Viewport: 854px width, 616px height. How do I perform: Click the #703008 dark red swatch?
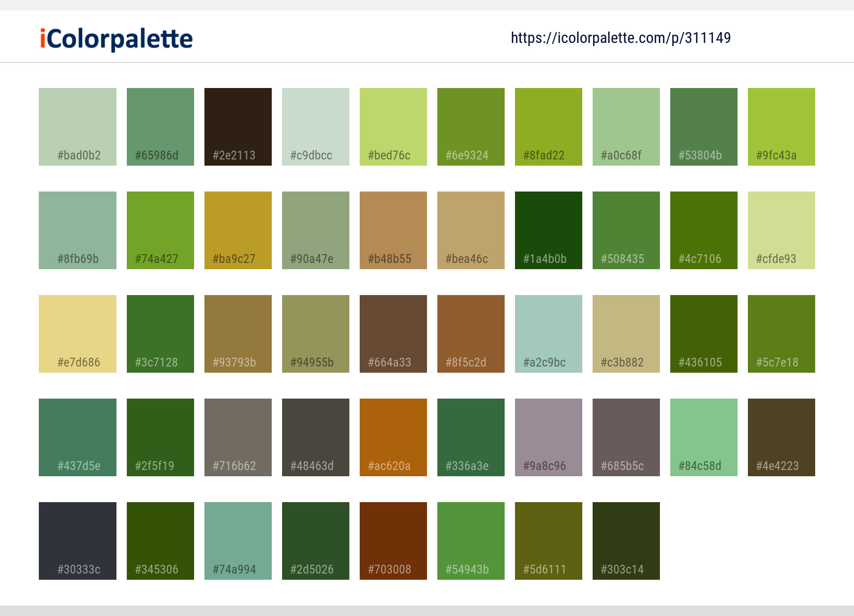click(x=393, y=540)
